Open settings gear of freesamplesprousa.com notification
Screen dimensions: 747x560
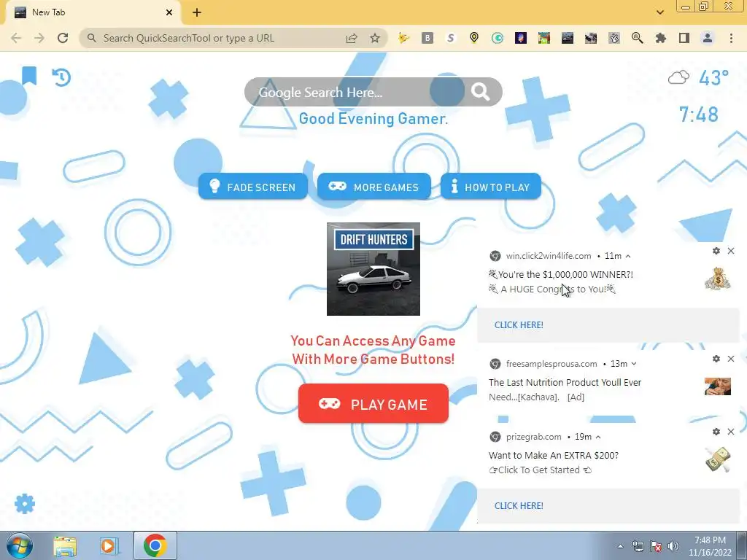pos(716,359)
